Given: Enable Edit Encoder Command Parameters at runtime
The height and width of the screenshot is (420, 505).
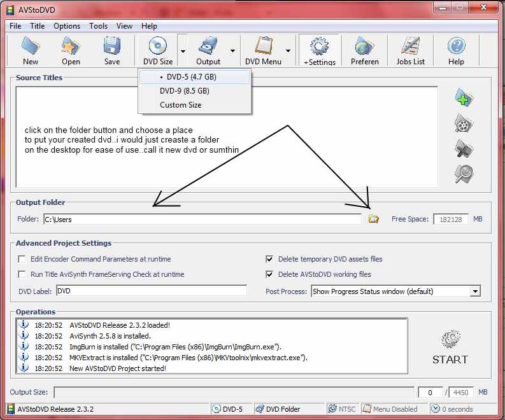Looking at the screenshot, I should tap(22, 259).
